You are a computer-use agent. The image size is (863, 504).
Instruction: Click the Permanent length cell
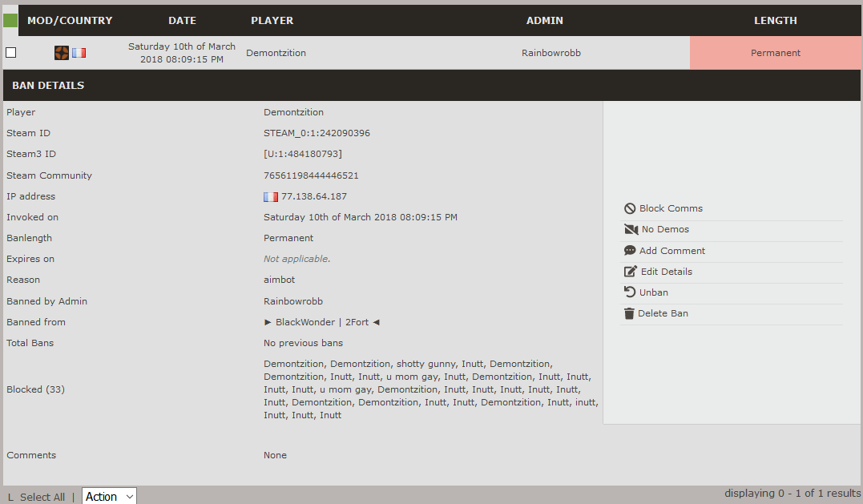click(x=776, y=53)
